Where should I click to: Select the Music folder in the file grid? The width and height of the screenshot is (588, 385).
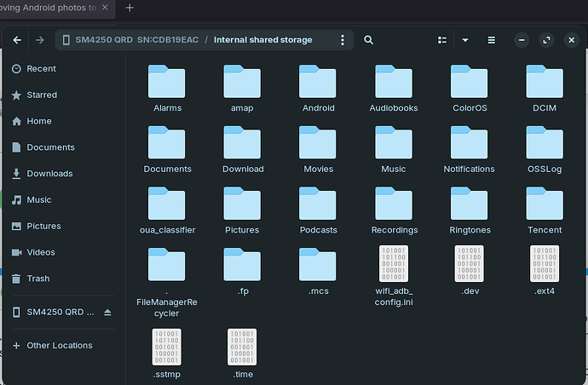(x=394, y=150)
